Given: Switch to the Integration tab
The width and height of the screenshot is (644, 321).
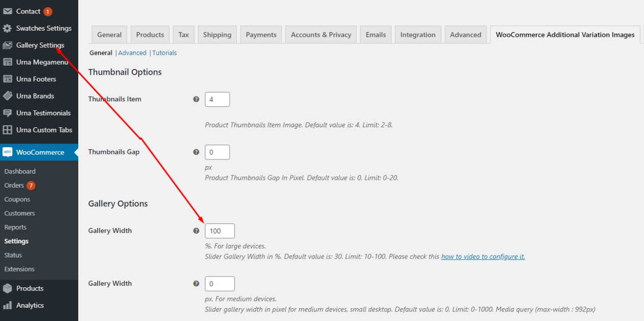Looking at the screenshot, I should pyautogui.click(x=418, y=35).
